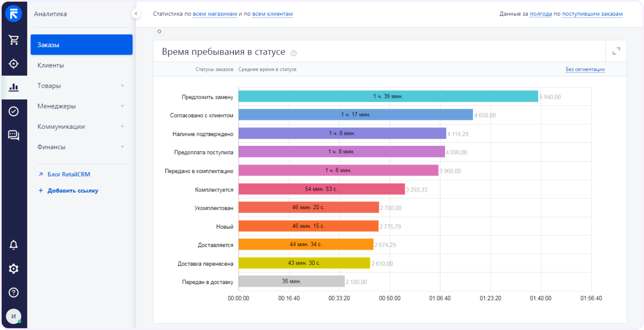
Task: Open the Товары menu item
Action: [x=49, y=86]
